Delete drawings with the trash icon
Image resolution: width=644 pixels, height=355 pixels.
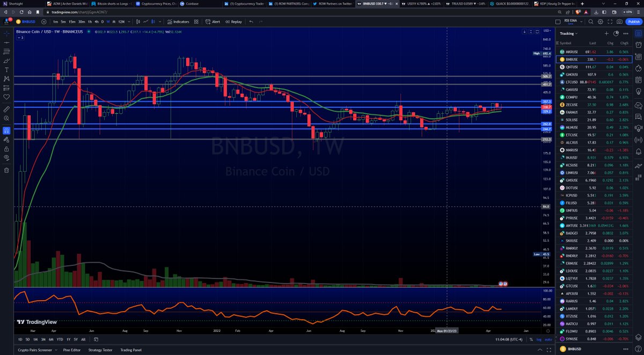[6, 170]
